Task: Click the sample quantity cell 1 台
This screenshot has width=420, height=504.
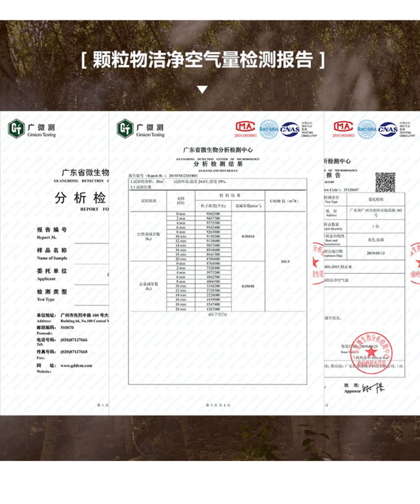Action: click(x=376, y=226)
